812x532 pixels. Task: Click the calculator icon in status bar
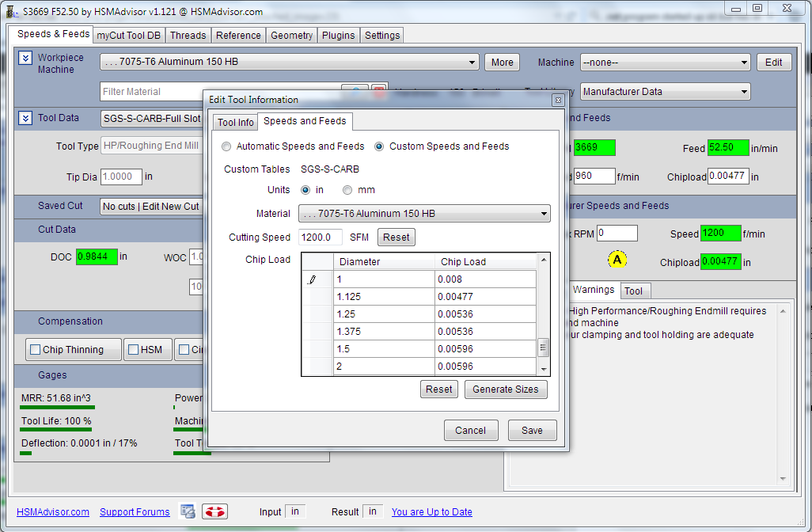pyautogui.click(x=188, y=511)
